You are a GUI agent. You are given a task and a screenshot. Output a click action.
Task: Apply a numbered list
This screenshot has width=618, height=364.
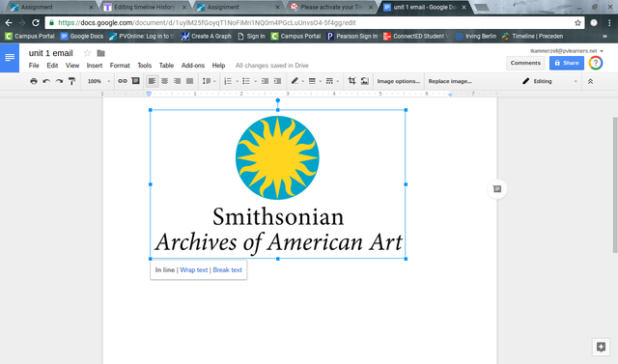[x=228, y=81]
